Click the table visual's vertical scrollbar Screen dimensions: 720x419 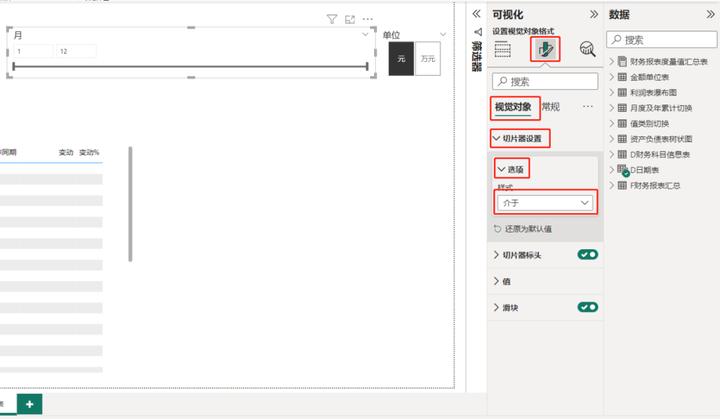(x=130, y=204)
